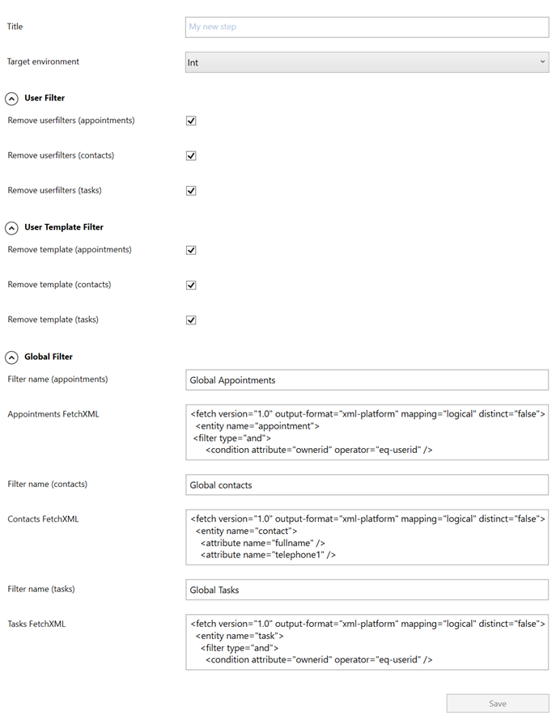Viewport: 560px width, 728px height.
Task: Toggle Remove template (contacts)
Action: (x=191, y=285)
